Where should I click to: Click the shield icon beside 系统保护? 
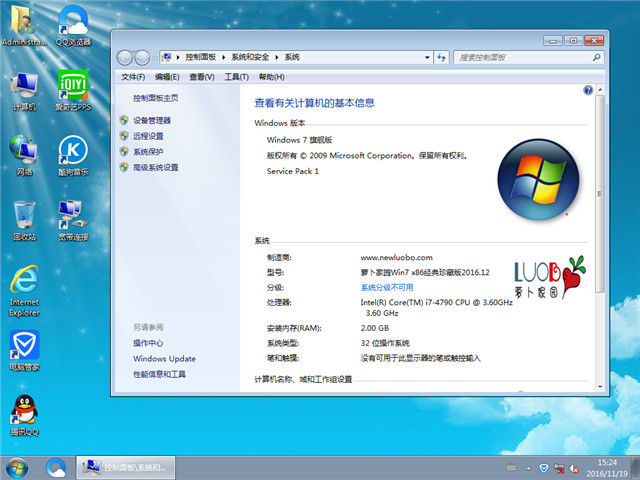coord(124,151)
